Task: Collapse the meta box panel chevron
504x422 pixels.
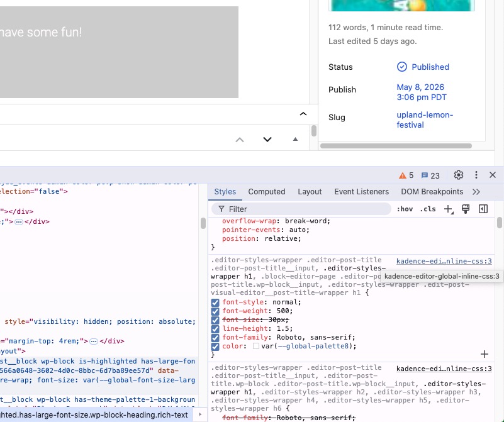Action: [x=303, y=114]
